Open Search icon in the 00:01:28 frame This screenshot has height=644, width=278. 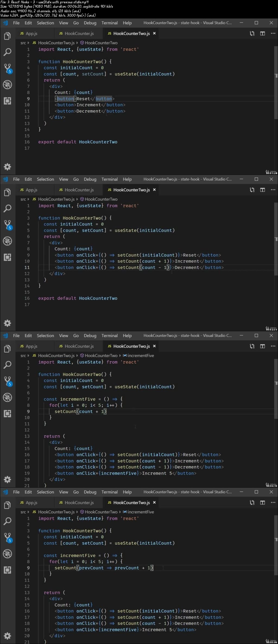pyautogui.click(x=7, y=52)
